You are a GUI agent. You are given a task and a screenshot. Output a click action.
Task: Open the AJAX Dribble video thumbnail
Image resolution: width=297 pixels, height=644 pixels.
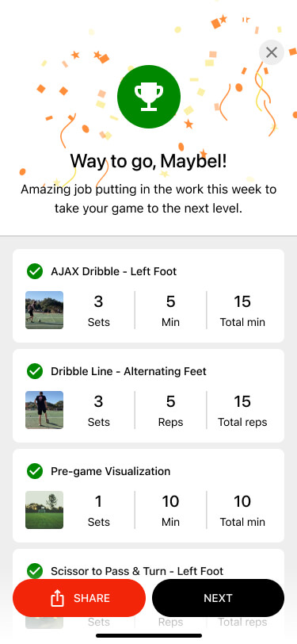44,310
